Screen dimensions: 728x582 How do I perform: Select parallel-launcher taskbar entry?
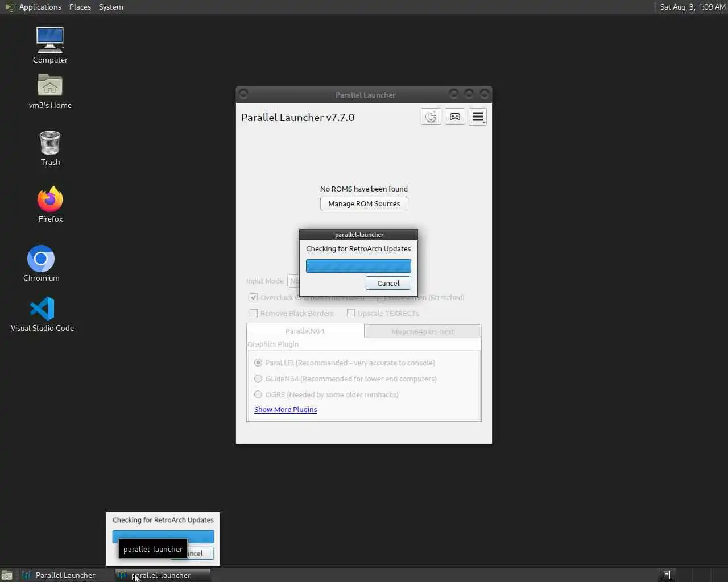pos(163,575)
